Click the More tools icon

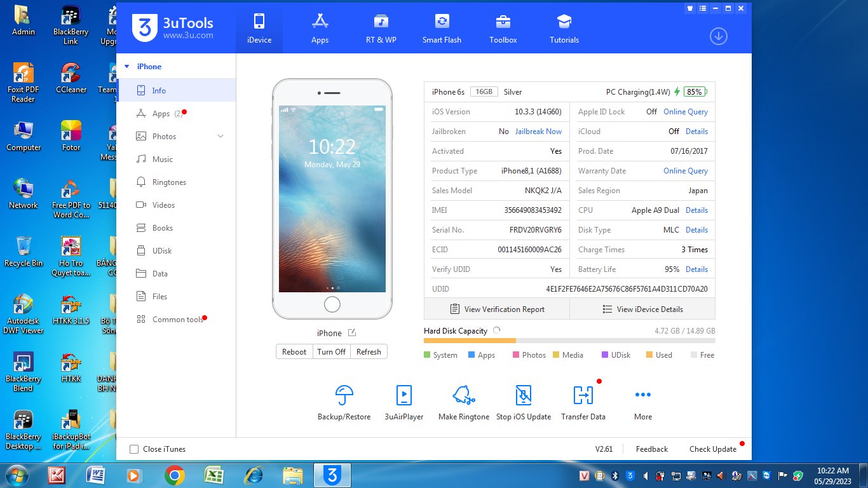coord(642,396)
